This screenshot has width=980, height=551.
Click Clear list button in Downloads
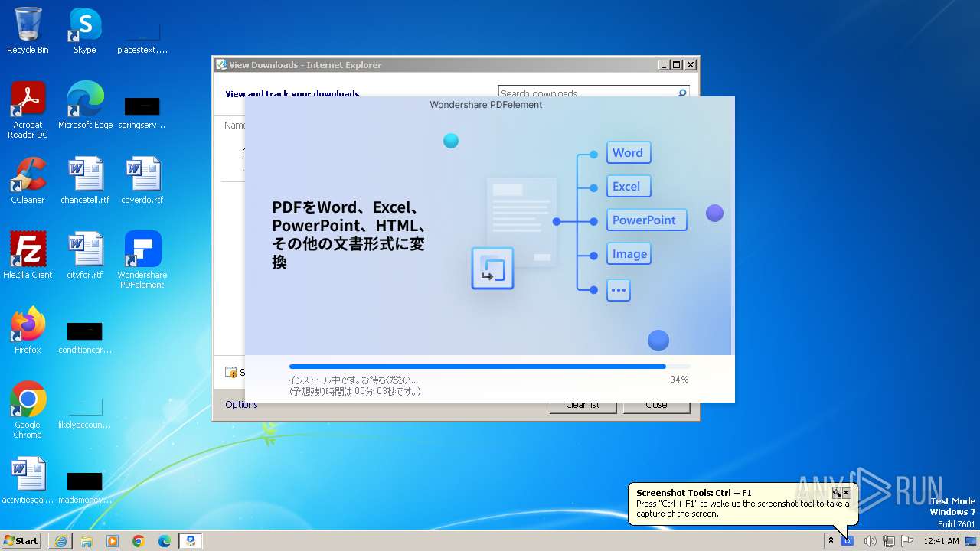point(583,405)
